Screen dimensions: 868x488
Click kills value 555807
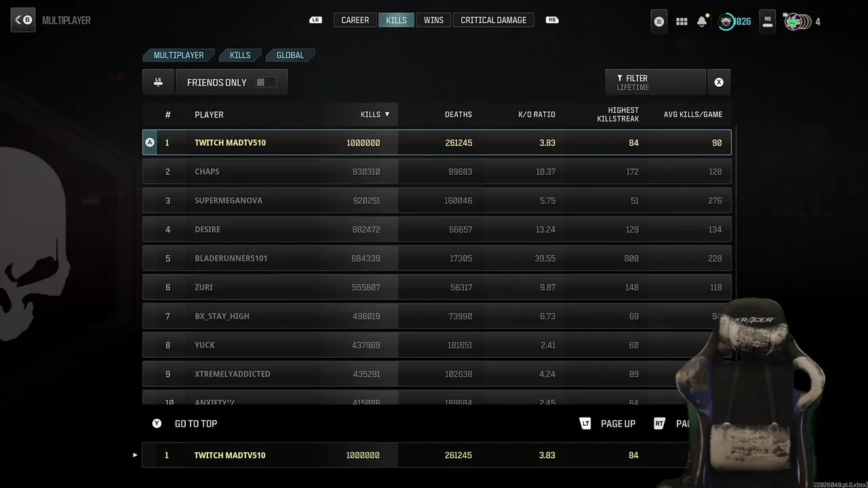pyautogui.click(x=366, y=287)
